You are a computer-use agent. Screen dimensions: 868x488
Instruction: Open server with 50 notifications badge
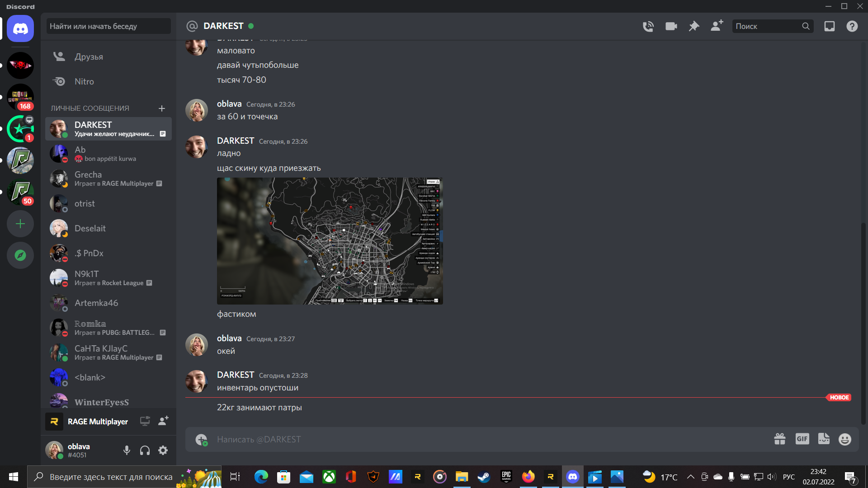pyautogui.click(x=20, y=192)
